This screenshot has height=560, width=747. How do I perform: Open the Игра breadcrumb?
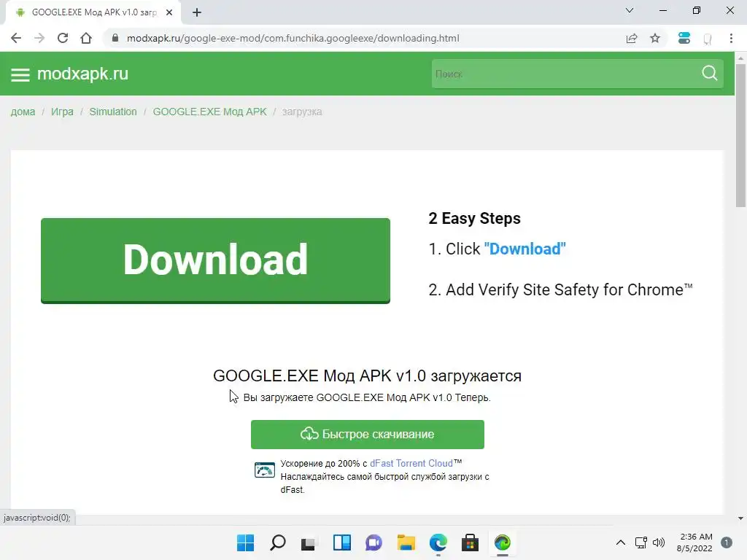point(62,112)
